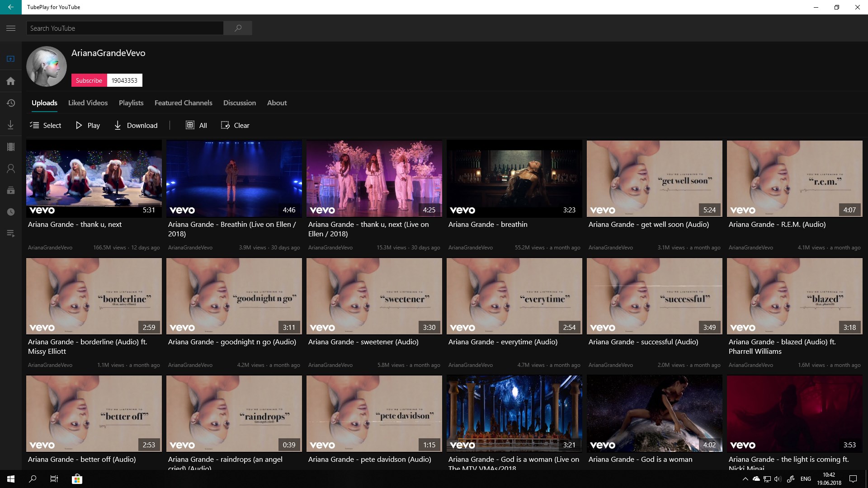Open the Featured Channels tab

(x=183, y=103)
